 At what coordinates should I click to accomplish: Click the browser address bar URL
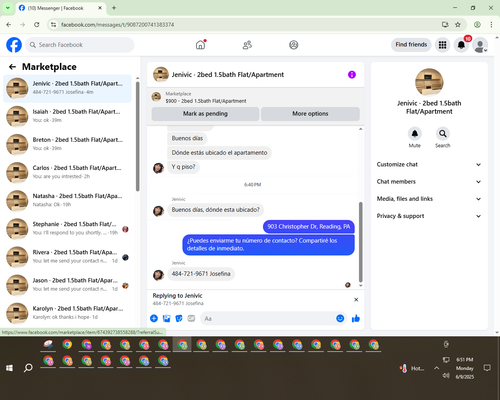(x=117, y=24)
